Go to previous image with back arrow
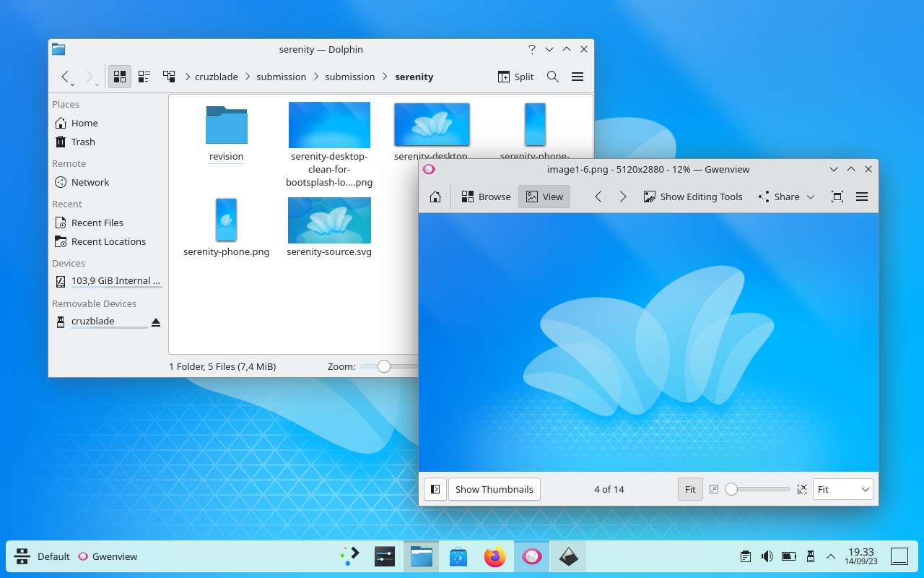924x578 pixels. point(598,197)
